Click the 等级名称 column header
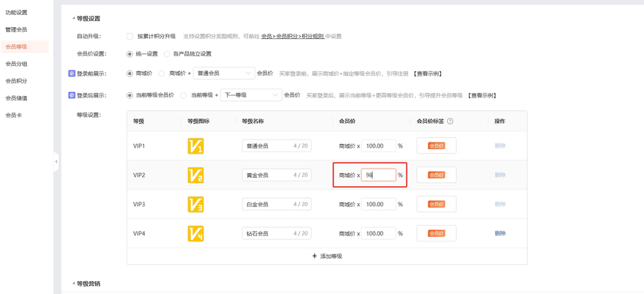644x294 pixels. [252, 121]
